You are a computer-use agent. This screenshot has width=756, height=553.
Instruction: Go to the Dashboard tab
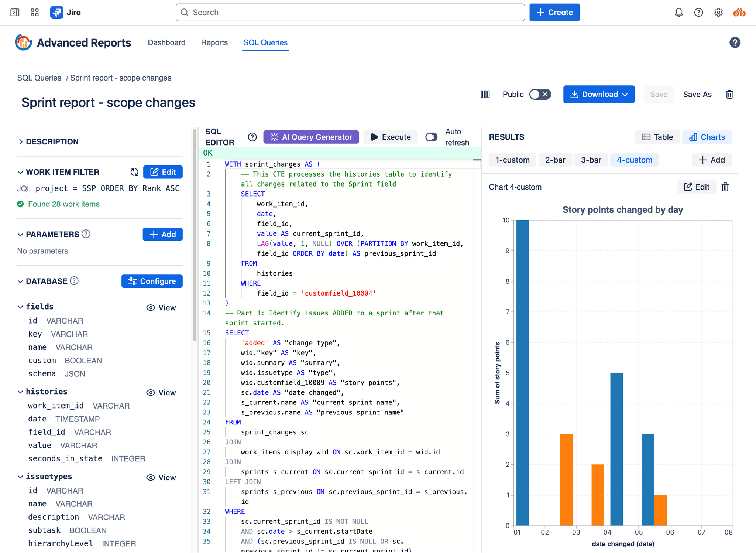coord(166,42)
